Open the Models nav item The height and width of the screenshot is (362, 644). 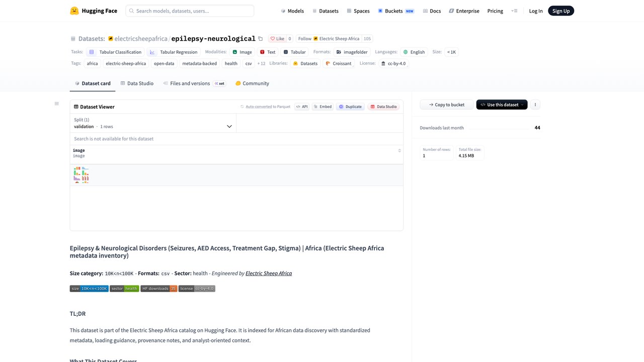(292, 11)
